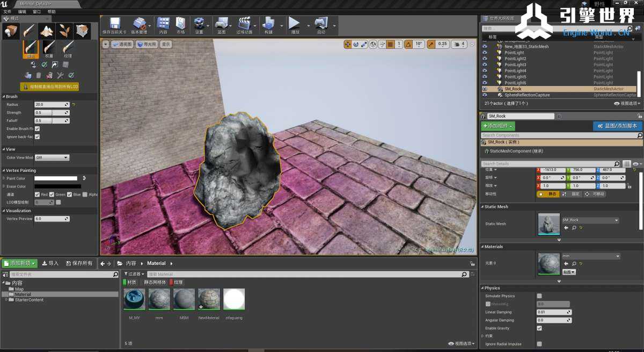
Task: Toggle translation snapping grid icon
Action: point(391,44)
